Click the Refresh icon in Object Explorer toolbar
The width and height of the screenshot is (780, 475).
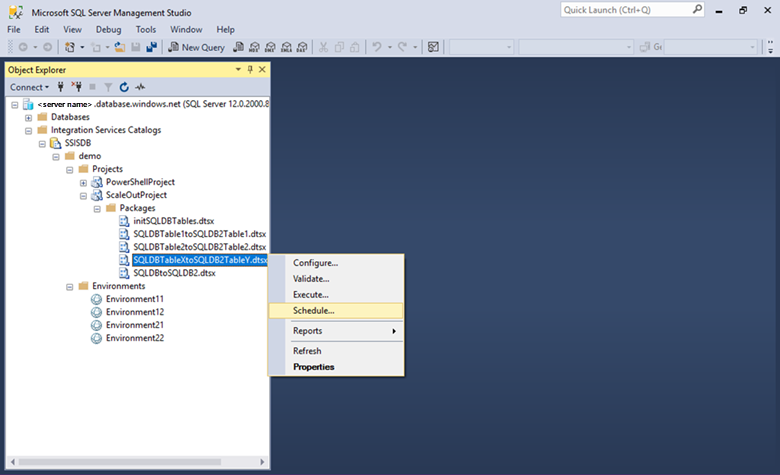point(124,87)
